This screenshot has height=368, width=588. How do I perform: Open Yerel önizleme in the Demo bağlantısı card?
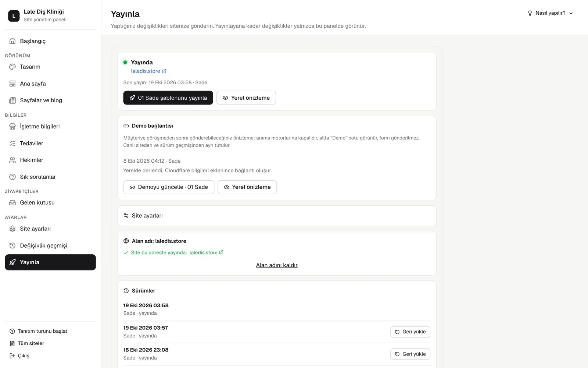pos(247,187)
